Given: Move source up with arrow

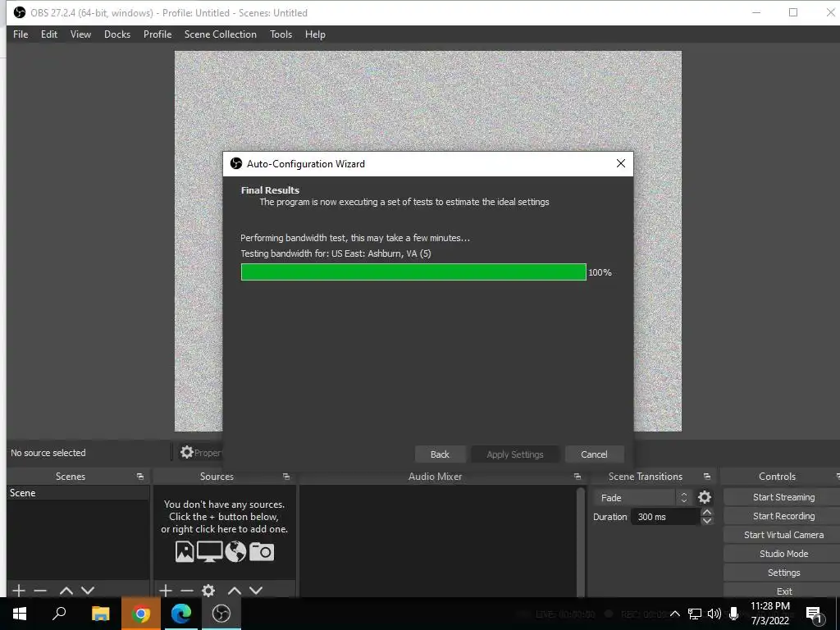Looking at the screenshot, I should (x=234, y=591).
